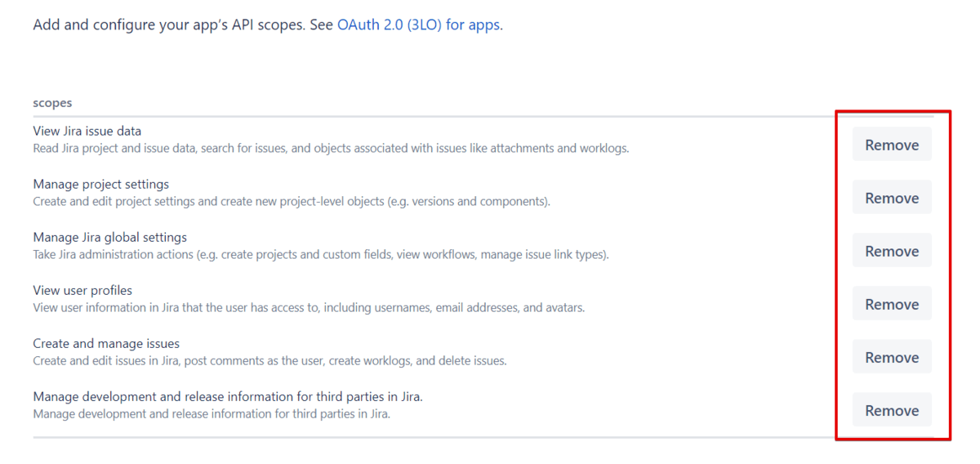Click the 'View user information in Jira' description
The image size is (980, 464).
(309, 308)
